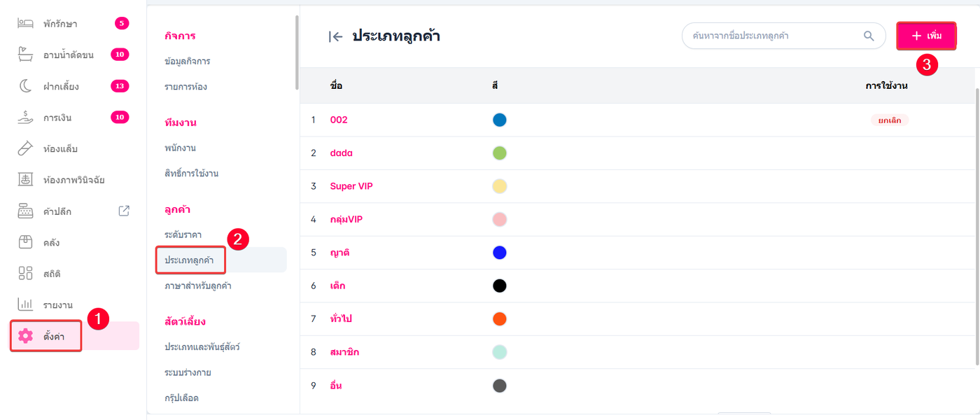980x420 pixels.
Task: Focus the customer type search field
Action: (x=770, y=36)
